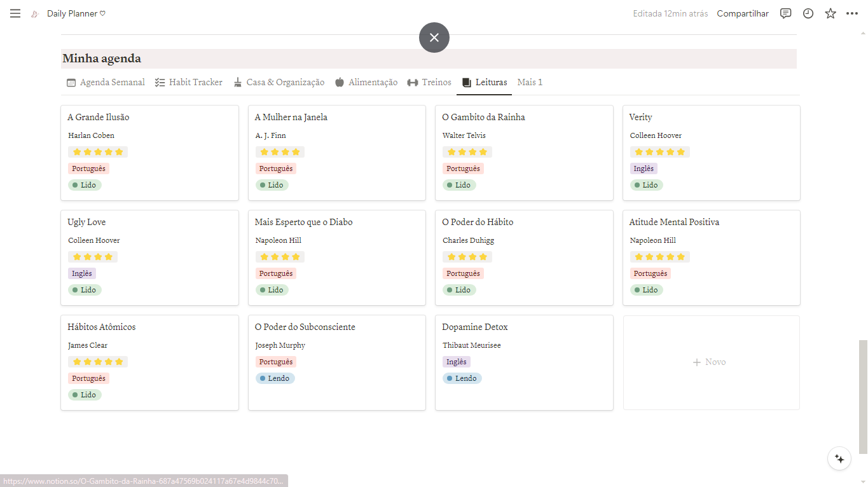Favorite the page with star icon
The height and width of the screenshot is (487, 868).
pos(830,13)
